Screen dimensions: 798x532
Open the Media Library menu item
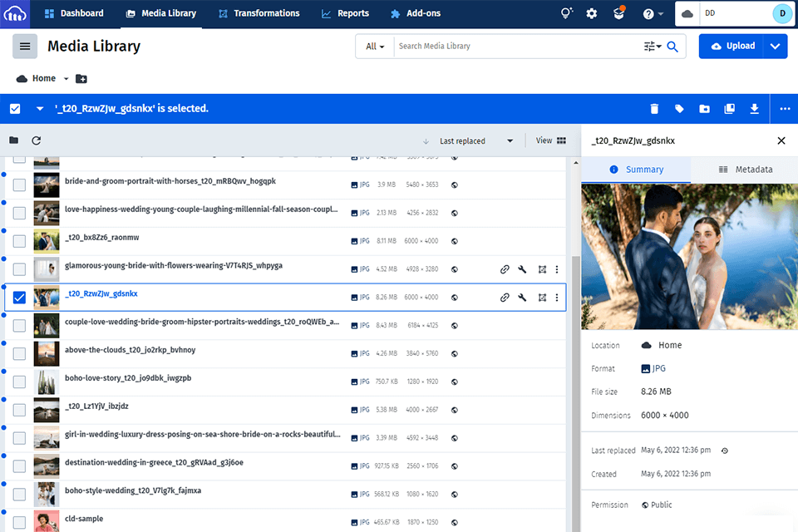tap(160, 13)
